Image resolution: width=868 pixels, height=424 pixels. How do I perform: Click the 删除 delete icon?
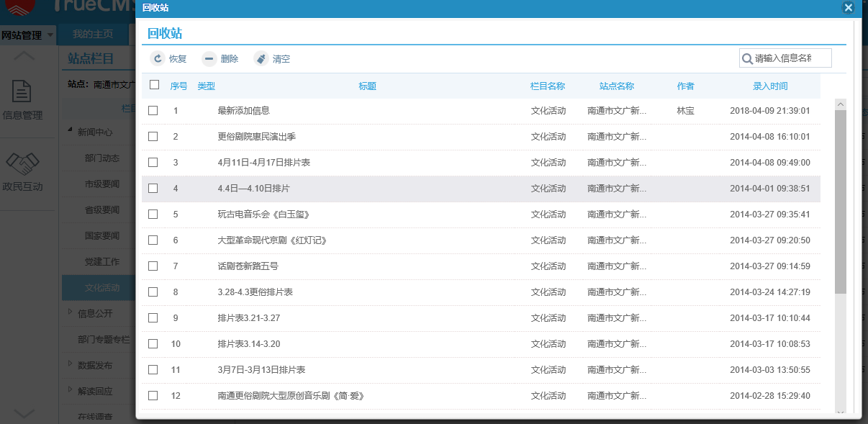(209, 59)
